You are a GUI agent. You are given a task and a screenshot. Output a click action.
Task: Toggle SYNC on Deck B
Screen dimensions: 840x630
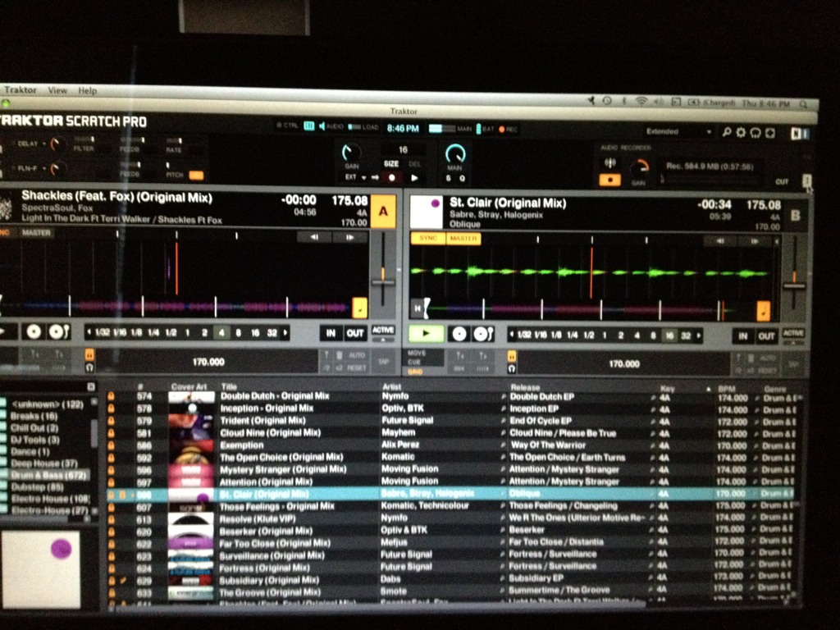428,239
